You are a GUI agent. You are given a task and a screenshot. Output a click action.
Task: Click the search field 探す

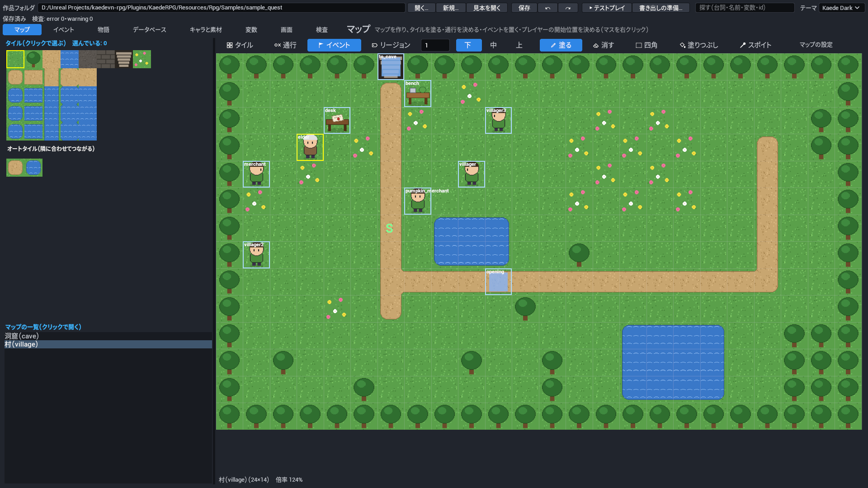[x=745, y=8]
